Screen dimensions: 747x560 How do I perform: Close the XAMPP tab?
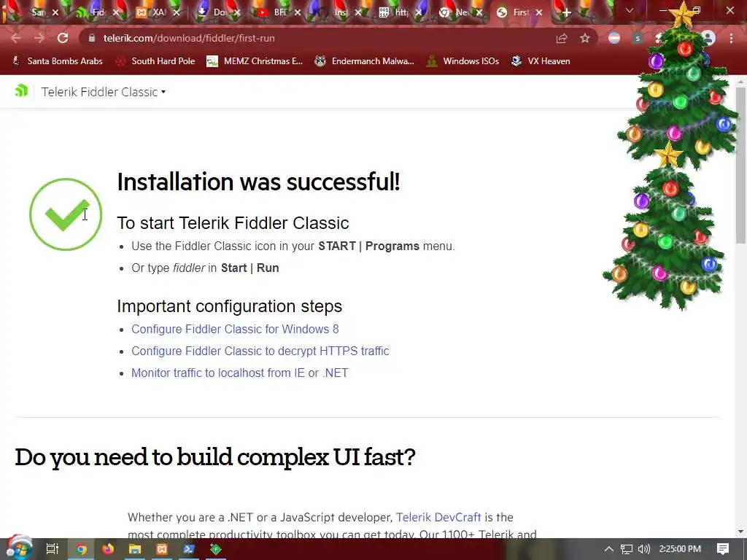click(177, 13)
